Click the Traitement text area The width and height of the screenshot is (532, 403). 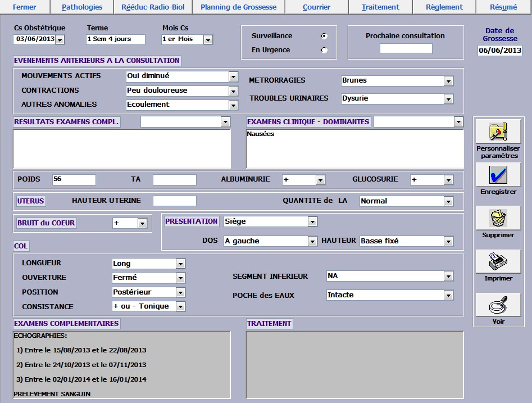click(x=354, y=364)
